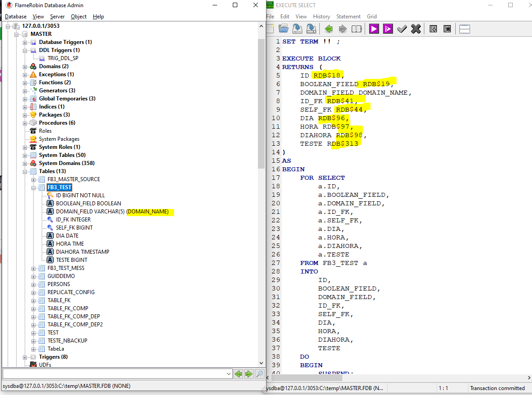The height and width of the screenshot is (395, 532).
Task: Select the Global Temporaries (3) tree item
Action: click(x=67, y=99)
